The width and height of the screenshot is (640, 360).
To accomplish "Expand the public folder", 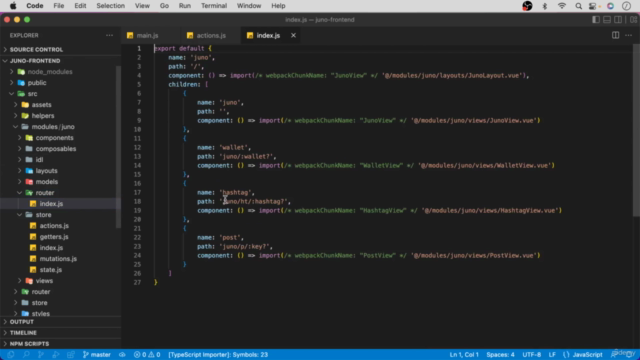I will [37, 83].
